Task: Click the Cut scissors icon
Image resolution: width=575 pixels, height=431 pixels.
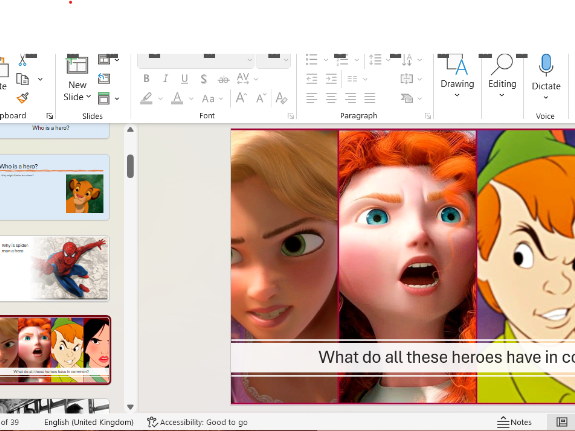Action: tap(22, 61)
